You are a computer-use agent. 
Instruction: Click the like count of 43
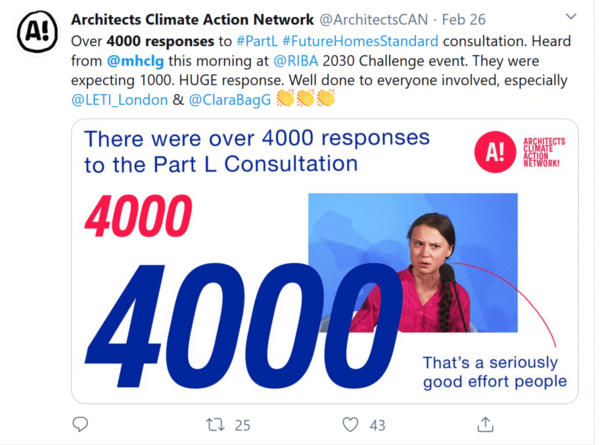[377, 425]
